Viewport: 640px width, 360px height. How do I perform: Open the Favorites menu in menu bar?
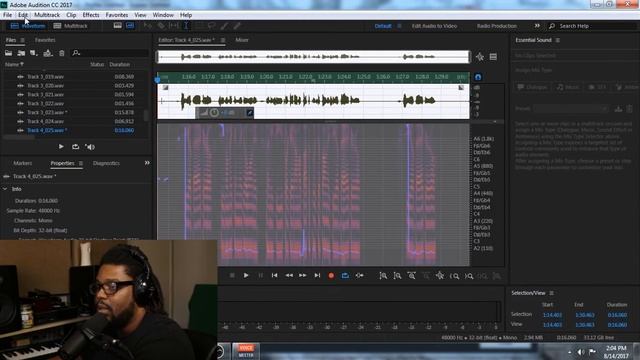click(117, 15)
